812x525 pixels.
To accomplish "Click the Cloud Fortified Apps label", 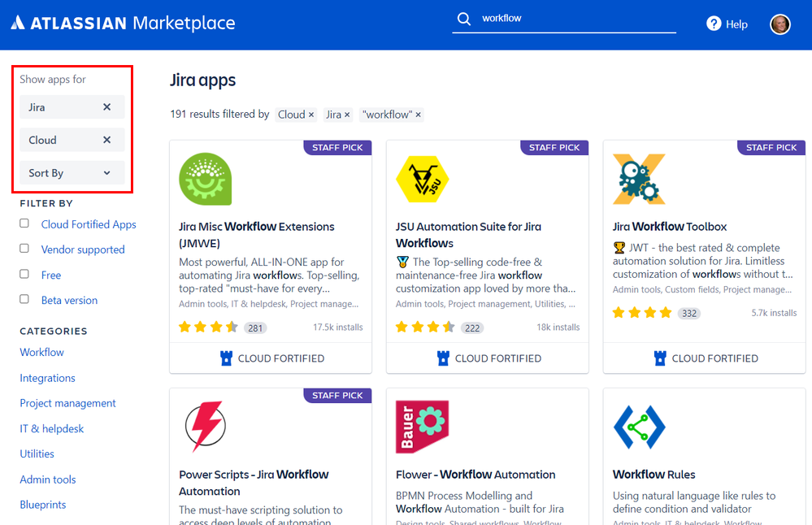I will coord(89,224).
